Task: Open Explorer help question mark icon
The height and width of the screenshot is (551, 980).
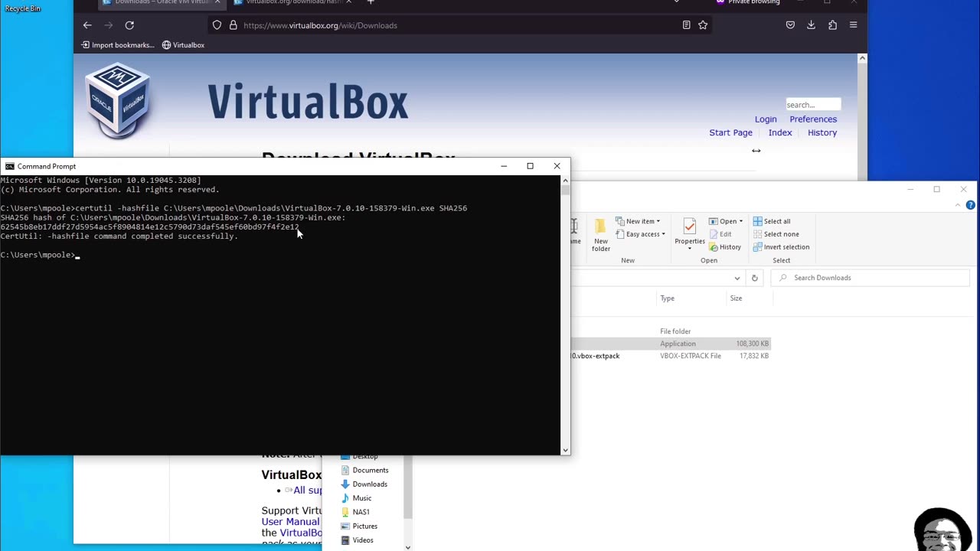Action: (970, 205)
